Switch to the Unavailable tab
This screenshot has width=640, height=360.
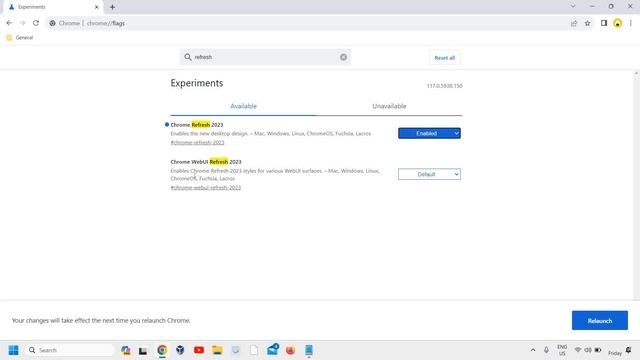(389, 106)
